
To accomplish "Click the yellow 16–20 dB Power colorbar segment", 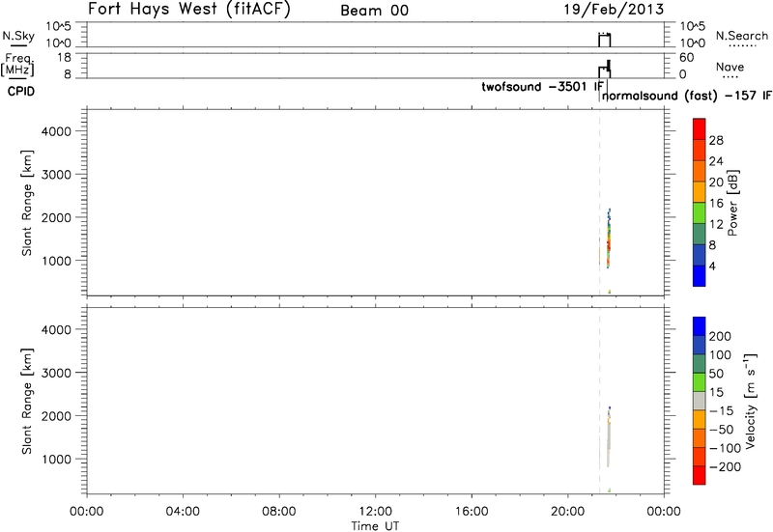I will coord(699,192).
